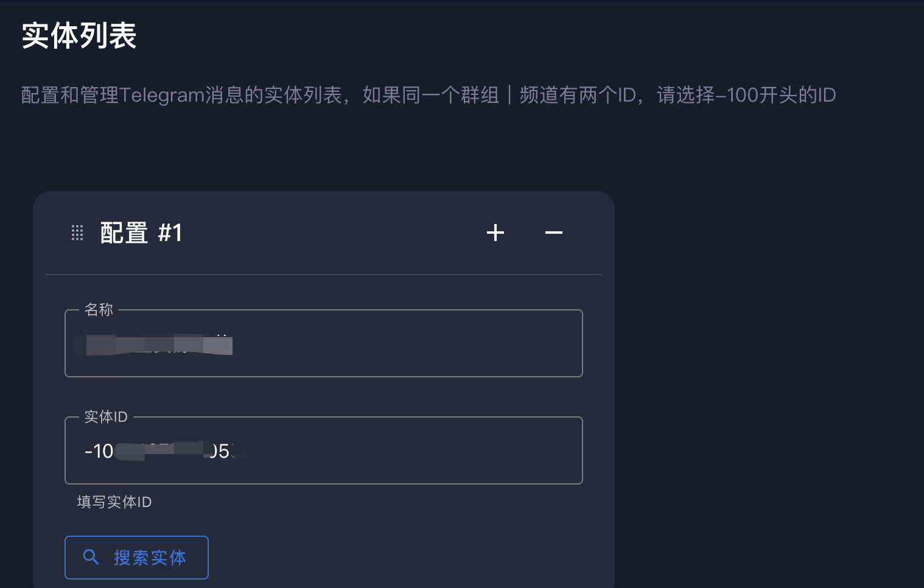Click the 填写实体ID helper text
924x588 pixels.
(114, 502)
